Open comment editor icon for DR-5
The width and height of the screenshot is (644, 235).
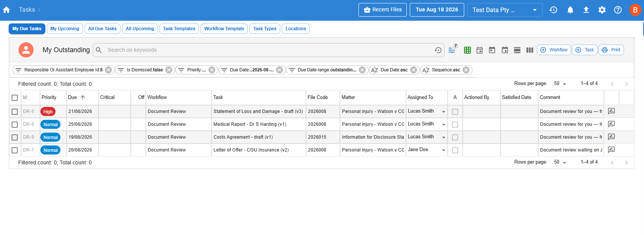(x=612, y=111)
